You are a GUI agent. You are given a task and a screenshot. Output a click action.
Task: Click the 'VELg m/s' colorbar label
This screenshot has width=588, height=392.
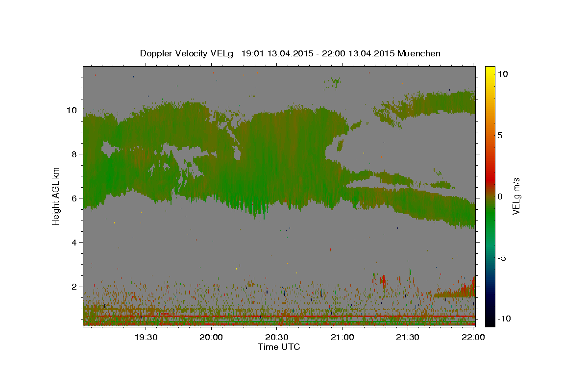pos(516,196)
